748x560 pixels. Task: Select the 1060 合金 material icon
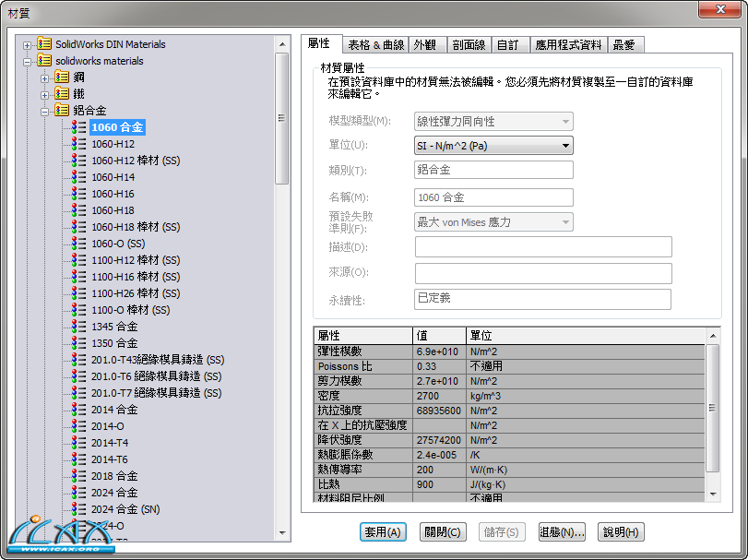[79, 126]
